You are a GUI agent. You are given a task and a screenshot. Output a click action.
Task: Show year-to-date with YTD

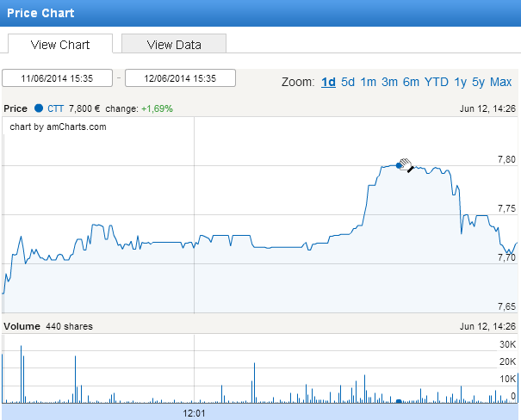tap(437, 82)
